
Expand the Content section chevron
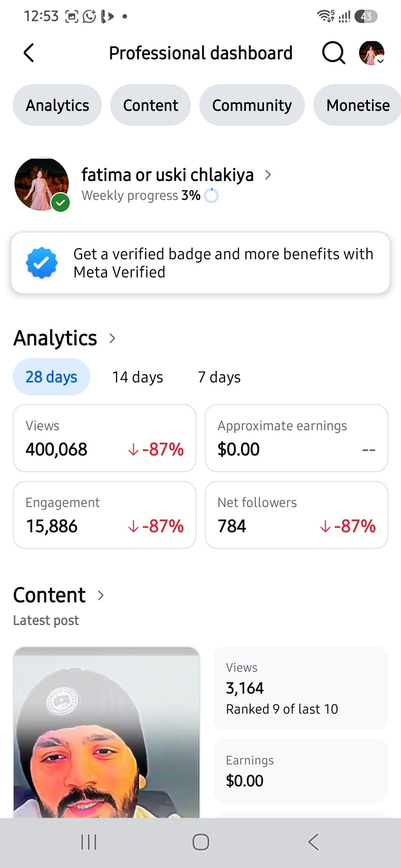[101, 595]
